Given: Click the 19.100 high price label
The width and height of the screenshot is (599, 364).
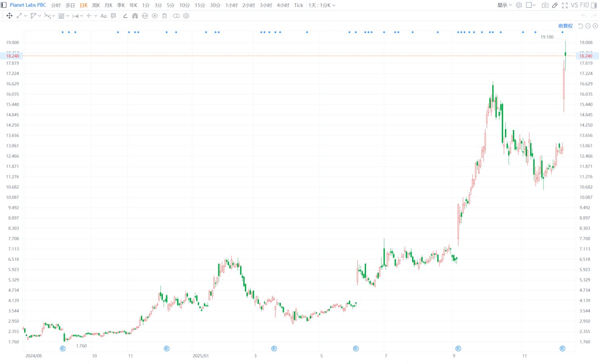Looking at the screenshot, I should click(547, 37).
